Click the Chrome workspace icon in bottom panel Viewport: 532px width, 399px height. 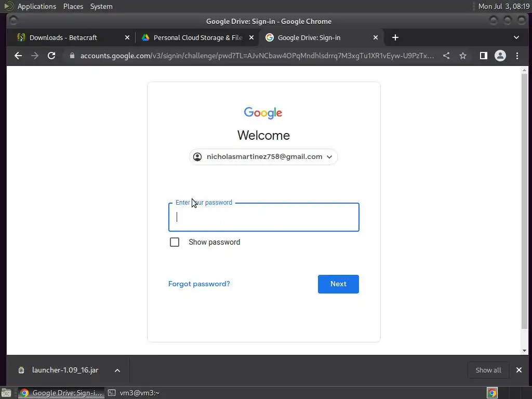coord(492,393)
